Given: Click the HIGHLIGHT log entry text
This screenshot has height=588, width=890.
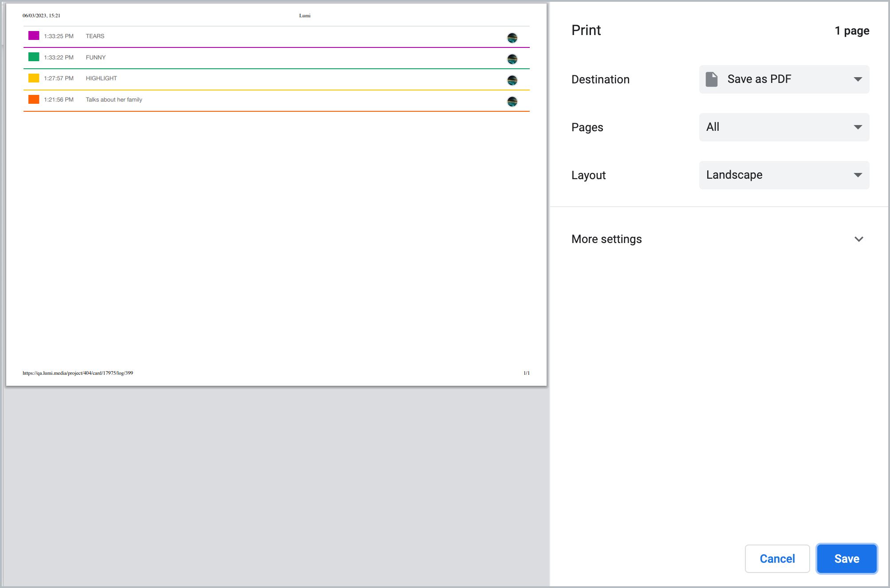Looking at the screenshot, I should pos(101,78).
